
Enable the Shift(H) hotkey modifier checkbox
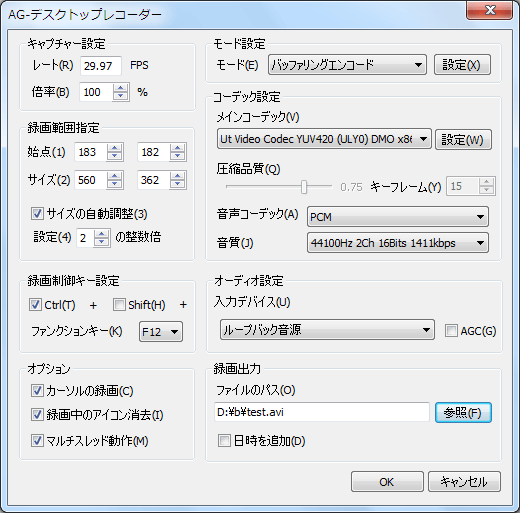(119, 304)
